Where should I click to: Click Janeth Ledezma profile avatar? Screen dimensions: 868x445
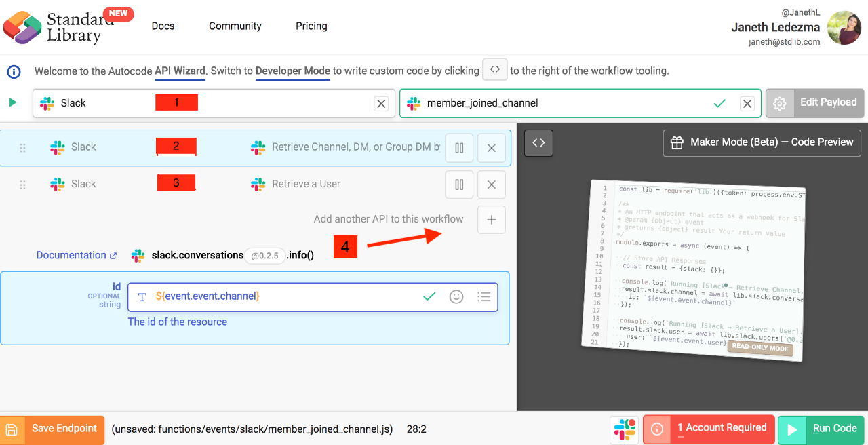pyautogui.click(x=844, y=28)
